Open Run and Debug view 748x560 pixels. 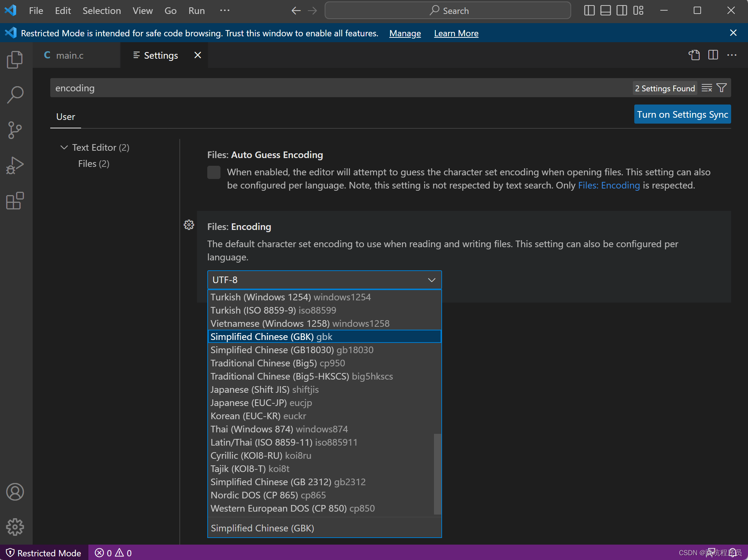pos(15,165)
